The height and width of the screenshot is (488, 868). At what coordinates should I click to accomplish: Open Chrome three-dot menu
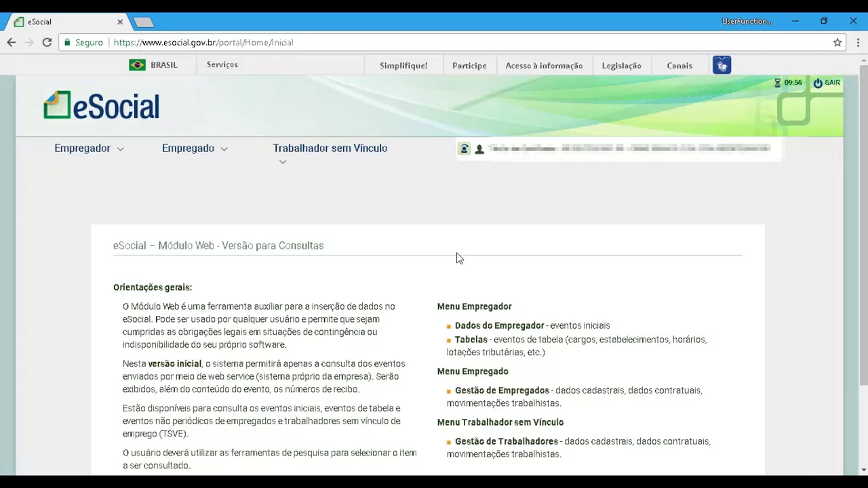pyautogui.click(x=858, y=42)
